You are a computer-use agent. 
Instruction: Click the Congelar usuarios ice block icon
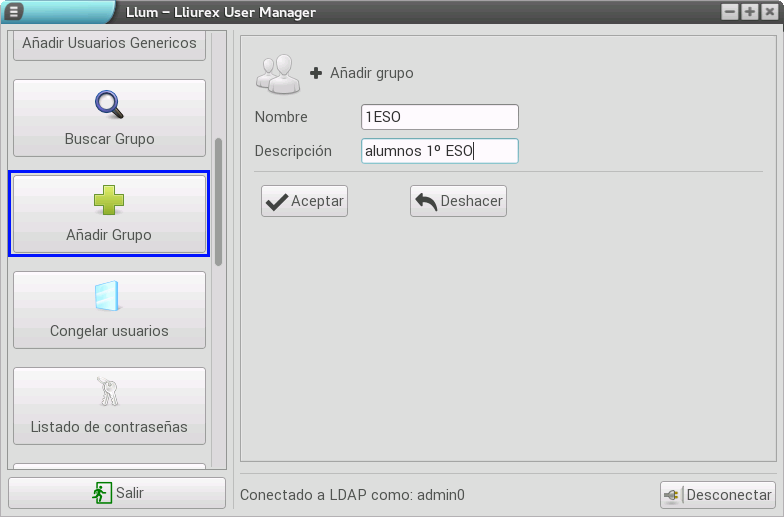(x=108, y=297)
